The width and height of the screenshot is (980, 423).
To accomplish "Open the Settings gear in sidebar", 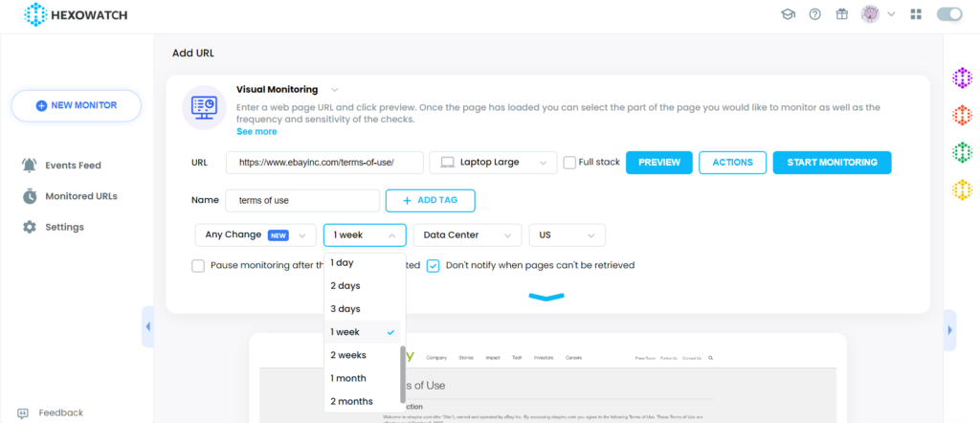I will [x=30, y=227].
